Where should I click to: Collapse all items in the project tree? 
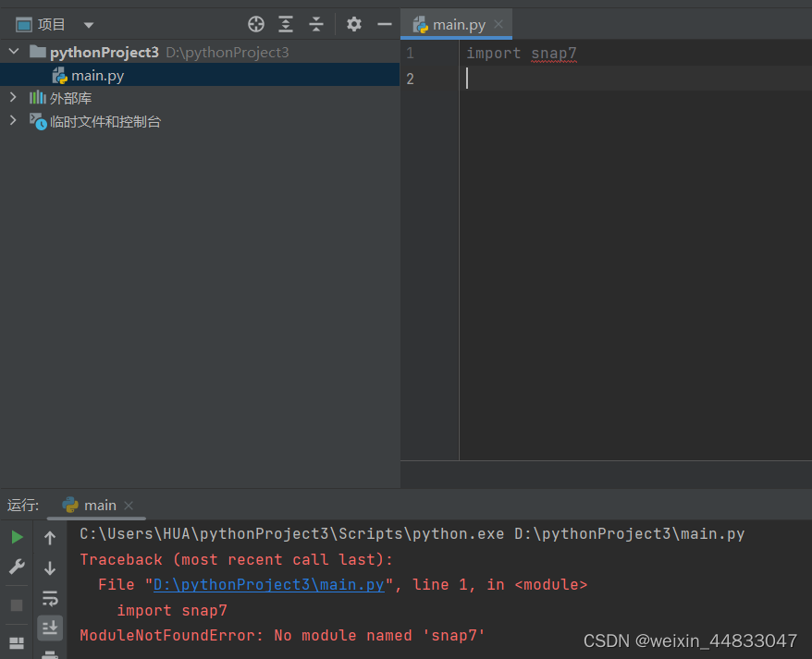[x=315, y=25]
